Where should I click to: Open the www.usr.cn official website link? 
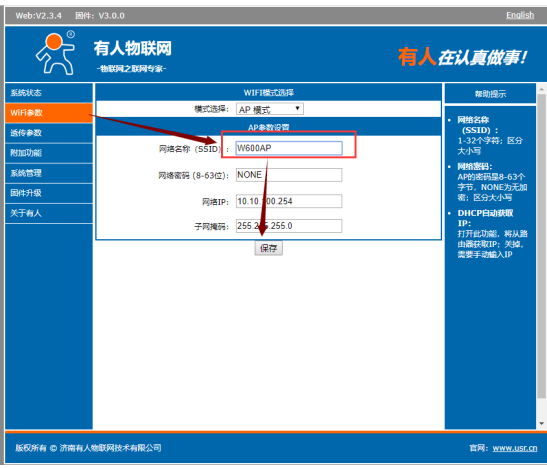(515, 448)
